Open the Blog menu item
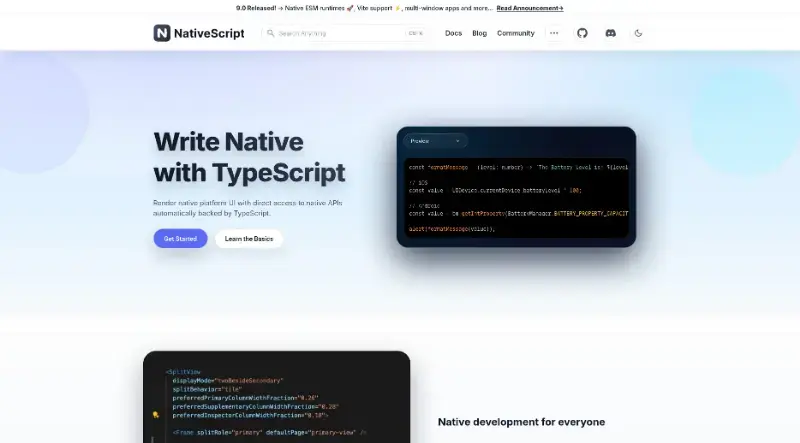The image size is (800, 443). (479, 33)
